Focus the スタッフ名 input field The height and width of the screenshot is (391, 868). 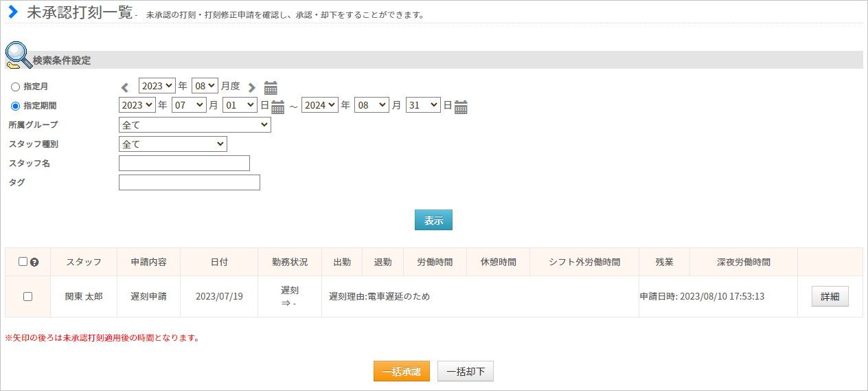184,163
